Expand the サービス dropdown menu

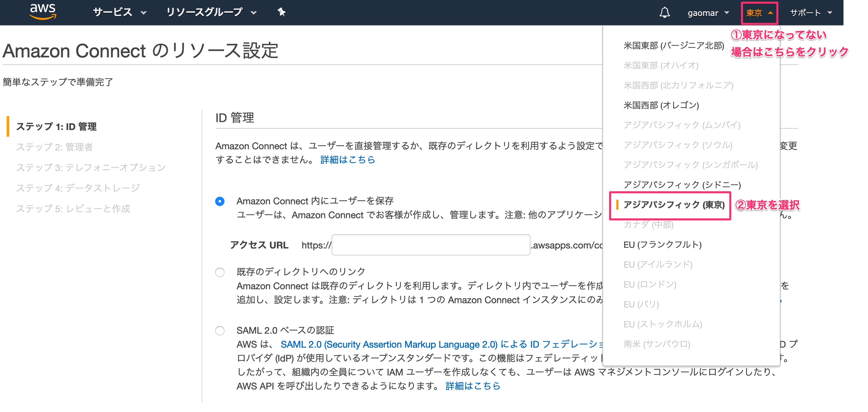(x=119, y=13)
